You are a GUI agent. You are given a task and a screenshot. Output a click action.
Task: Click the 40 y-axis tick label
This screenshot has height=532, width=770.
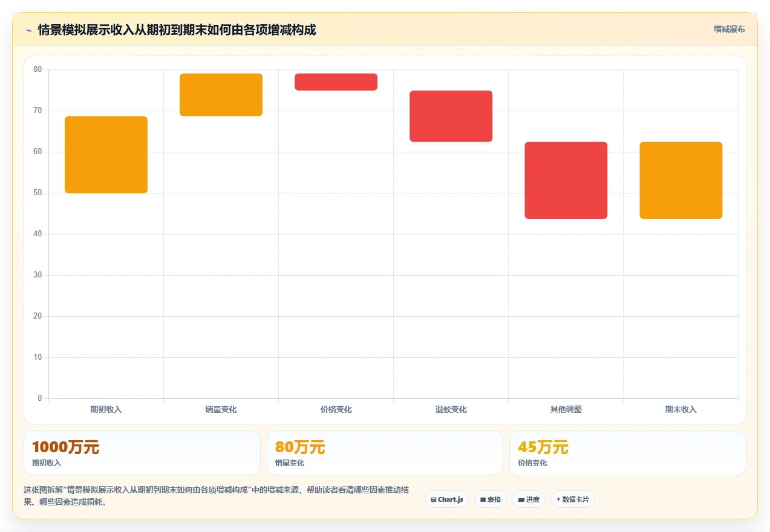click(x=38, y=234)
